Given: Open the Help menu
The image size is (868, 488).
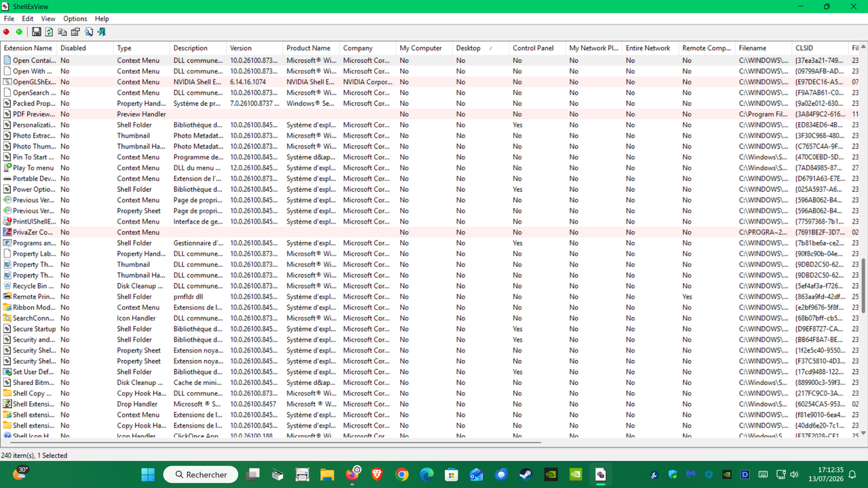Looking at the screenshot, I should [x=102, y=19].
